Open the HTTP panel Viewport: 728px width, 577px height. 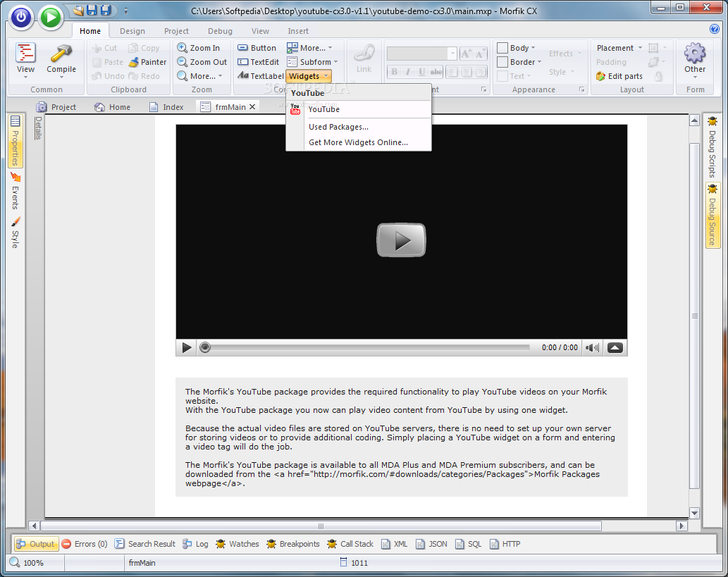click(x=505, y=544)
